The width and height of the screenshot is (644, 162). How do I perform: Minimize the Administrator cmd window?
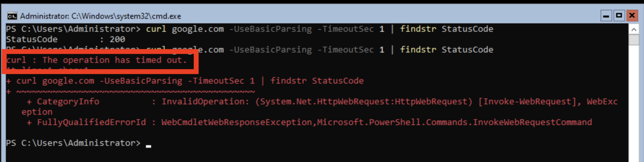tap(606, 16)
